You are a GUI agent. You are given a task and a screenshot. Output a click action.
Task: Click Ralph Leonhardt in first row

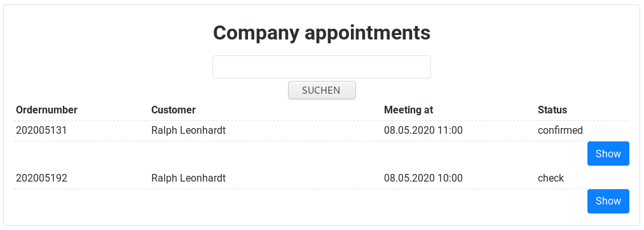tap(189, 131)
